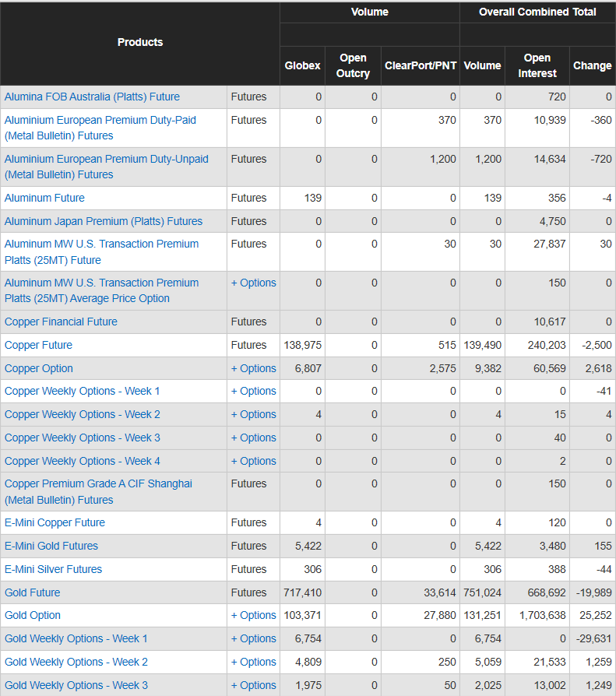Expand options for Aluminum MW Average Price Option
Screen dimensions: 616x696
click(254, 283)
